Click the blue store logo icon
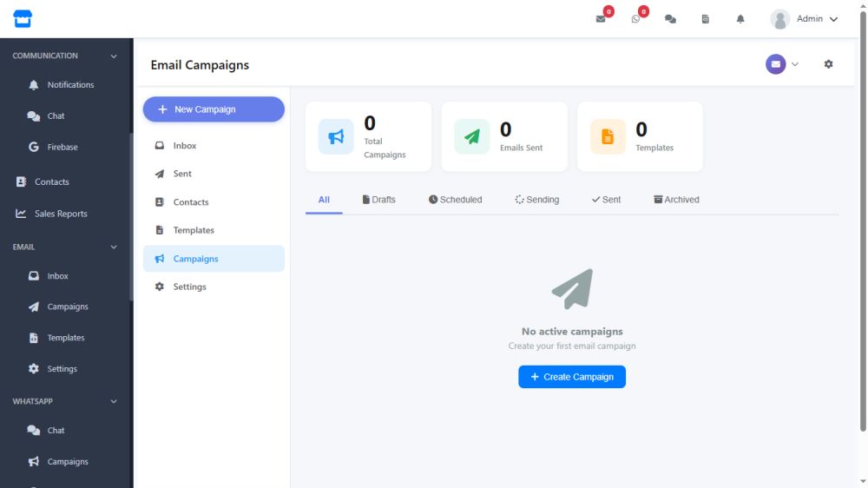 23,19
